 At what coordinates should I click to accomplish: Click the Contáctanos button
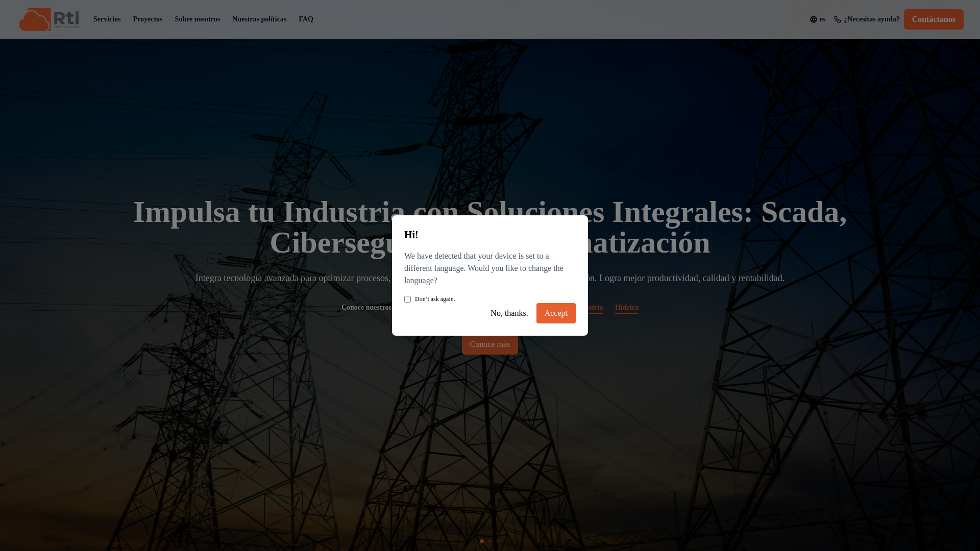click(x=934, y=19)
